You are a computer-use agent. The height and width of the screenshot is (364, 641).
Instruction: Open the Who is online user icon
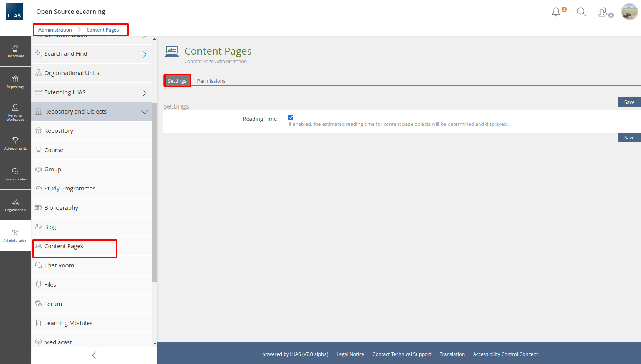pos(603,12)
